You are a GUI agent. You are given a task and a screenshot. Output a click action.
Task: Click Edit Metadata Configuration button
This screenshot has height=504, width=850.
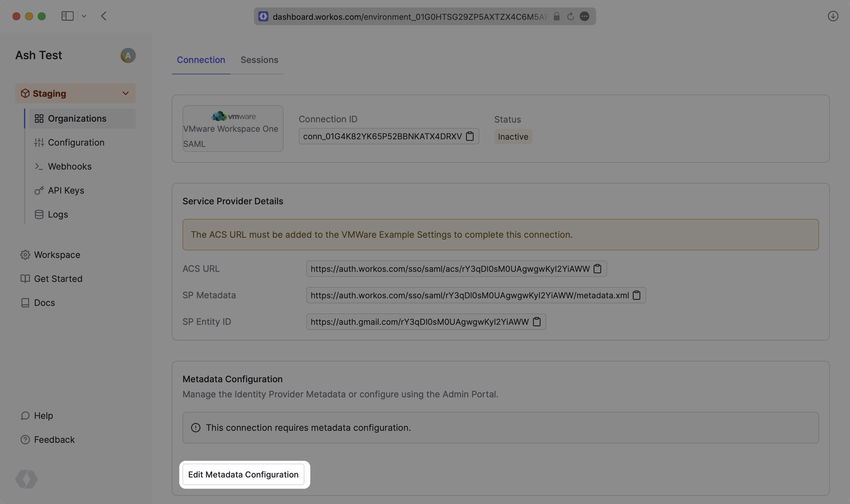click(x=243, y=474)
